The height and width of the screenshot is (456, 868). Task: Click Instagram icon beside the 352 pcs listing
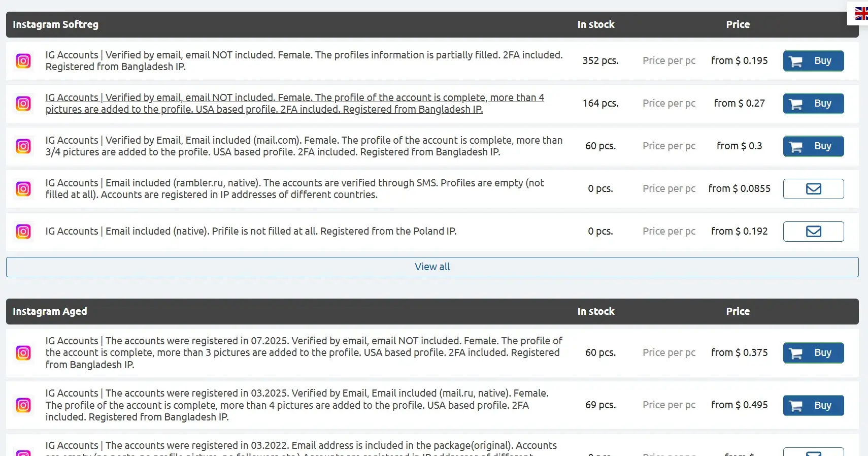(23, 61)
